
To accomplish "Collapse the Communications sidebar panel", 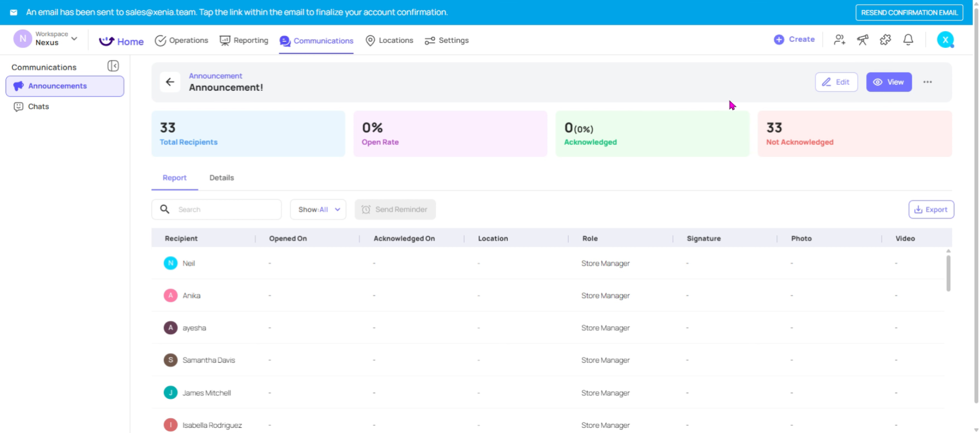I will pyautogui.click(x=113, y=66).
